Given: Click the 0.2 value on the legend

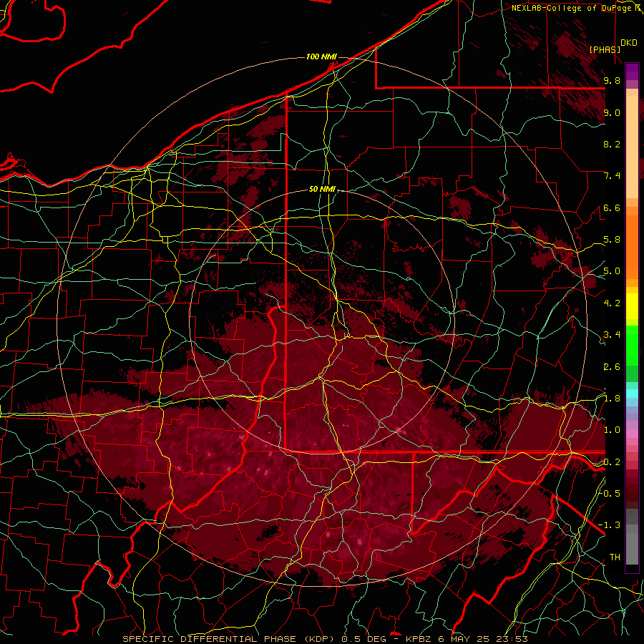Looking at the screenshot, I should click(612, 462).
